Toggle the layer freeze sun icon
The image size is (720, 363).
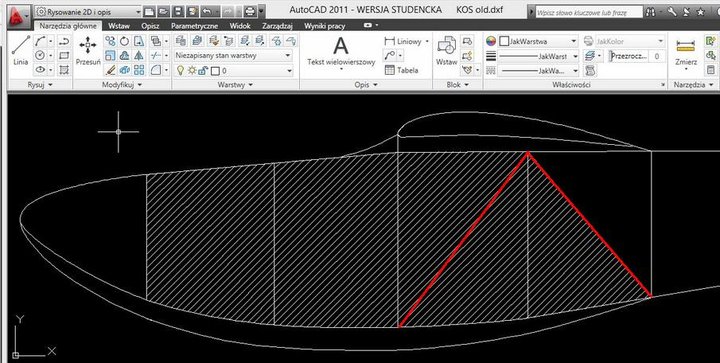pyautogui.click(x=192, y=71)
